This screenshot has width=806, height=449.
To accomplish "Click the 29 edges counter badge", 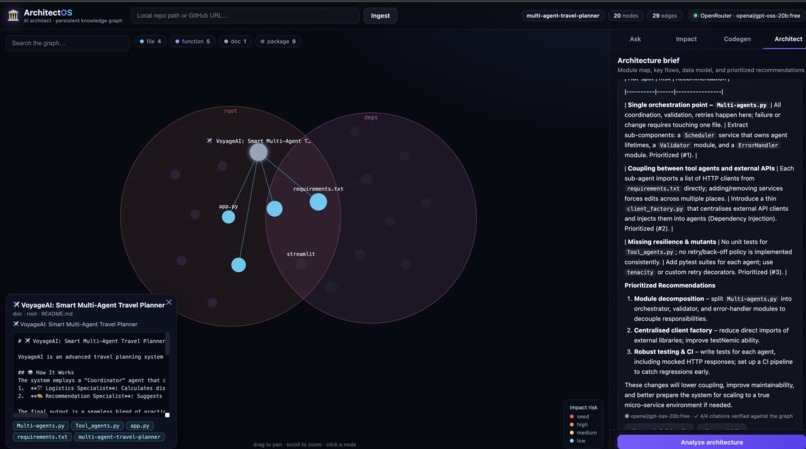I will (665, 15).
